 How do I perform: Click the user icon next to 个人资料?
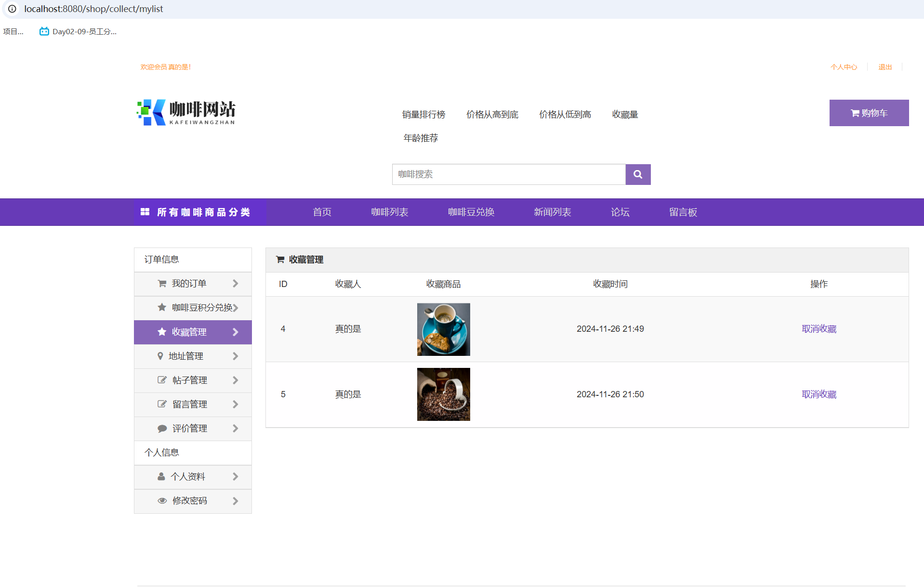[161, 477]
